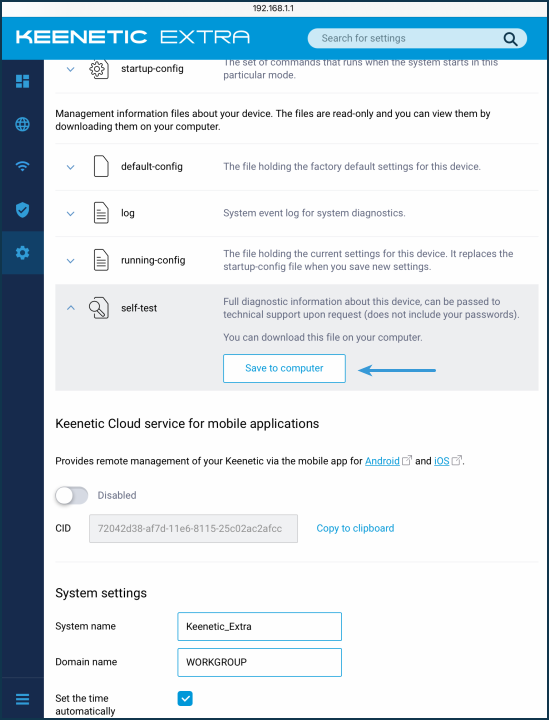
Task: Click the Set the time automatically label
Action: [x=85, y=705]
